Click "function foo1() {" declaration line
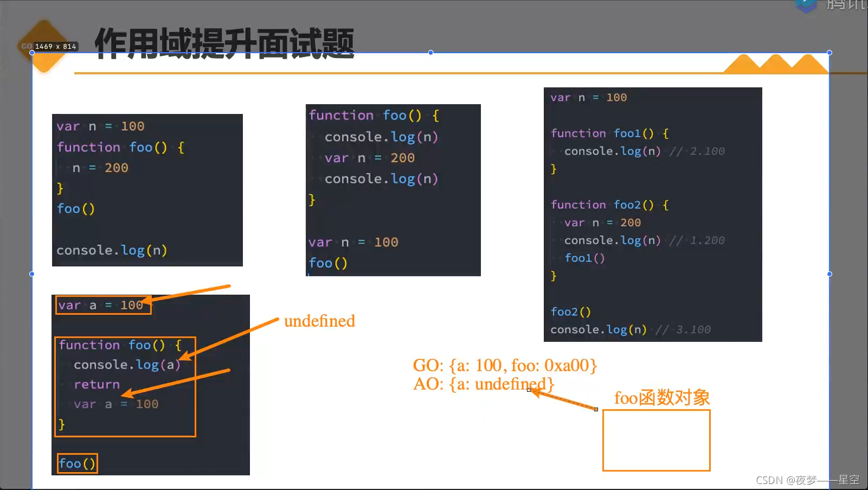This screenshot has width=868, height=490. point(609,133)
